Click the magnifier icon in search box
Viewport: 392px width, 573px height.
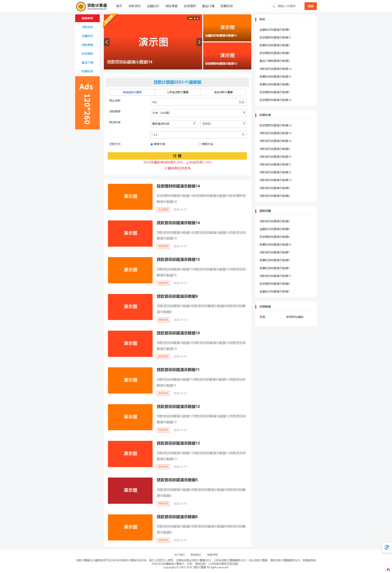(274, 6)
